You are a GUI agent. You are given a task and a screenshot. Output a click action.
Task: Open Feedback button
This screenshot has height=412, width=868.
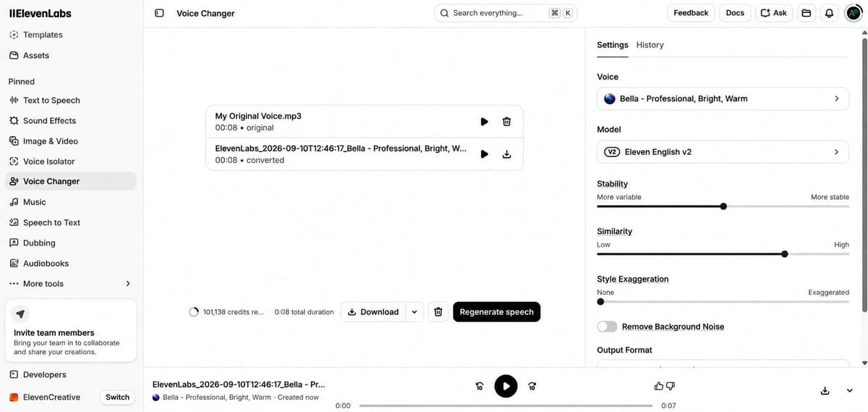coord(691,13)
